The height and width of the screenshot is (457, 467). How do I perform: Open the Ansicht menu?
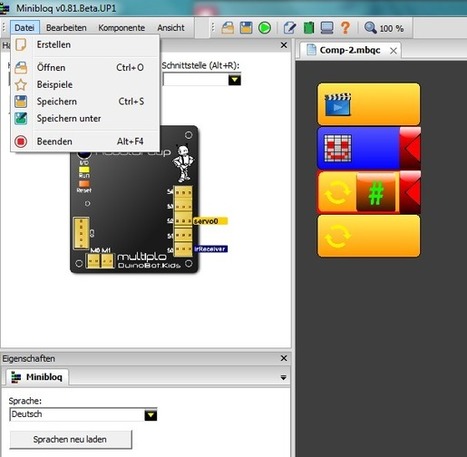[171, 28]
